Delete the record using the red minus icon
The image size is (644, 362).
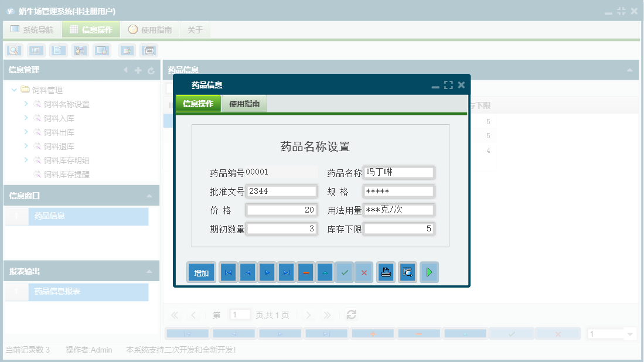[x=305, y=272]
